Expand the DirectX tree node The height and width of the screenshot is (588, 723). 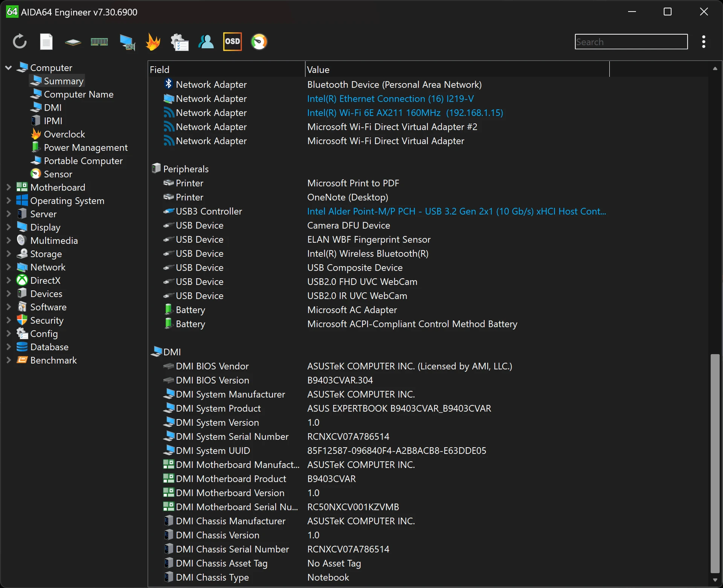pyautogui.click(x=9, y=280)
